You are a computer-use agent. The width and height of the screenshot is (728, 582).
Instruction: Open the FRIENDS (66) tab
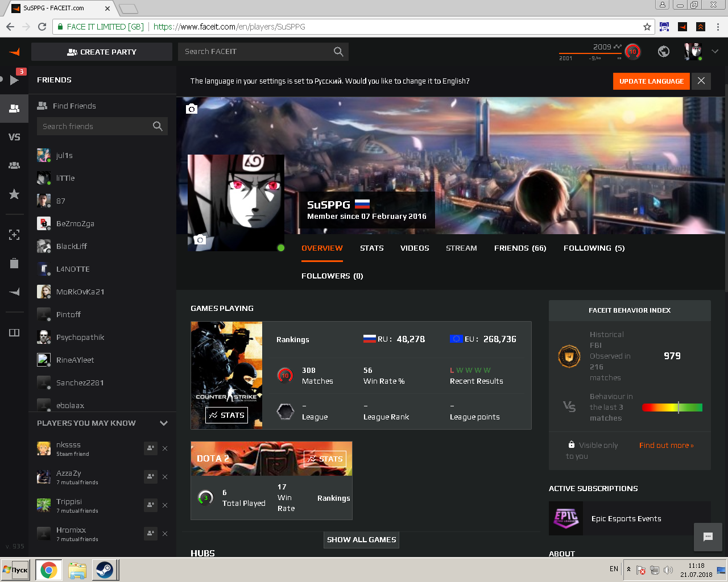pyautogui.click(x=520, y=248)
